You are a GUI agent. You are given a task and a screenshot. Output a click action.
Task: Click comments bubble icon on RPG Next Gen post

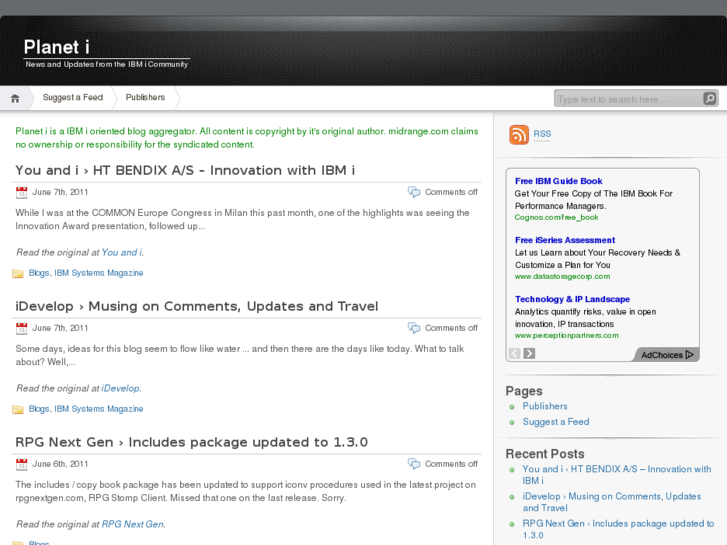pyautogui.click(x=414, y=463)
